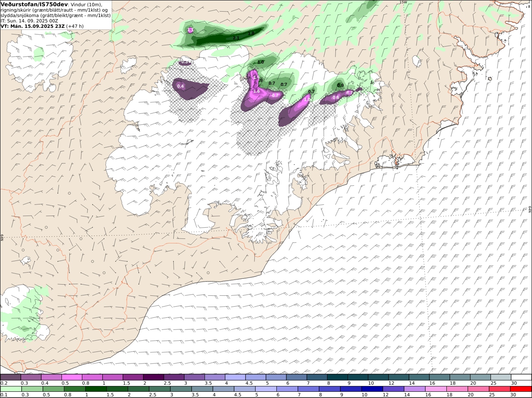Viewport: 532px width, 398px height.
Task: Click the black 1.0 value in green area
Action: tap(261, 62)
